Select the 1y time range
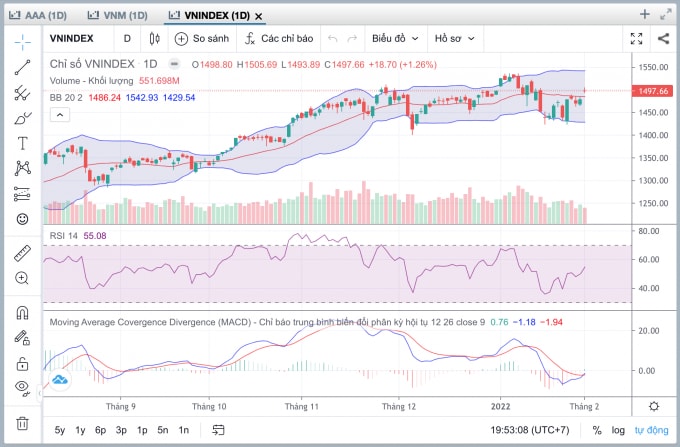 pos(80,430)
